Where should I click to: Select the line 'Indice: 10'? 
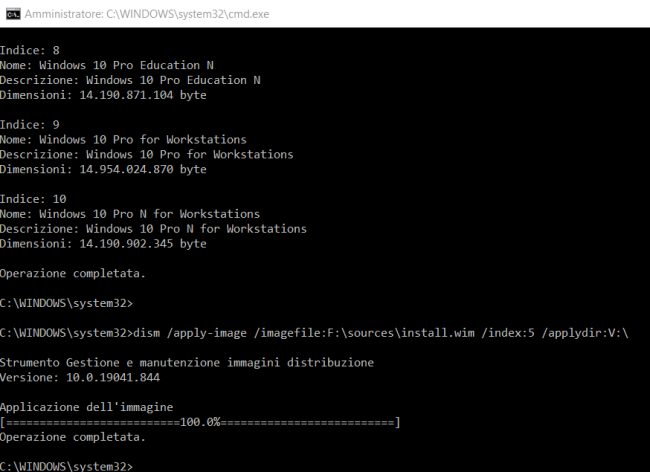[x=33, y=199]
